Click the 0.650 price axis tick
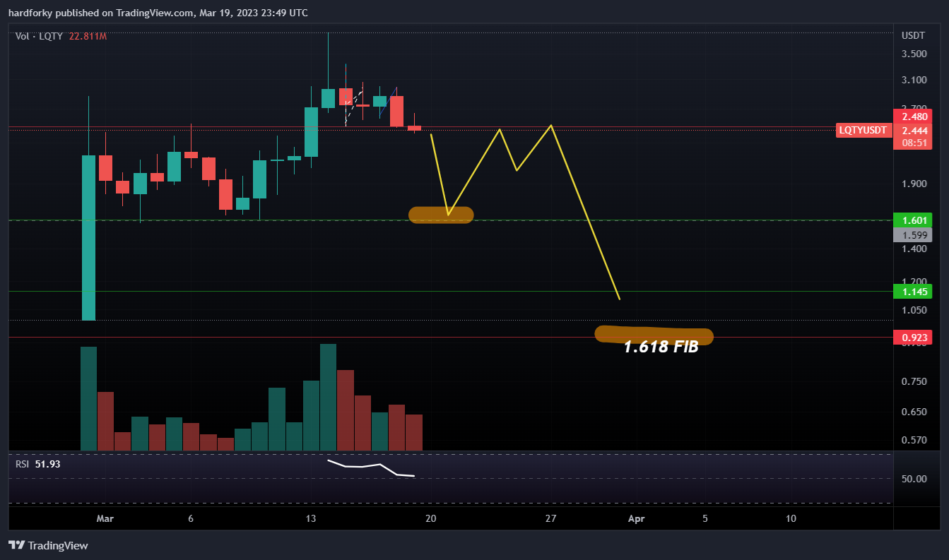The height and width of the screenshot is (560, 949). [914, 412]
